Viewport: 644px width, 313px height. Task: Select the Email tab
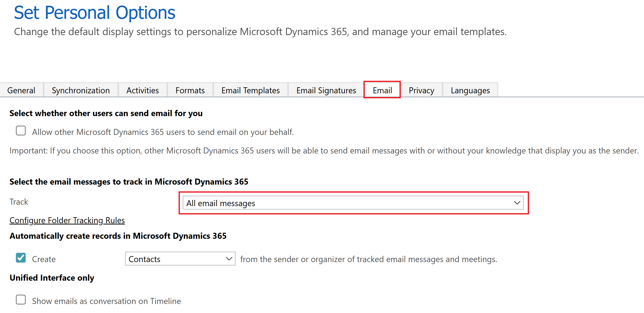(x=382, y=90)
